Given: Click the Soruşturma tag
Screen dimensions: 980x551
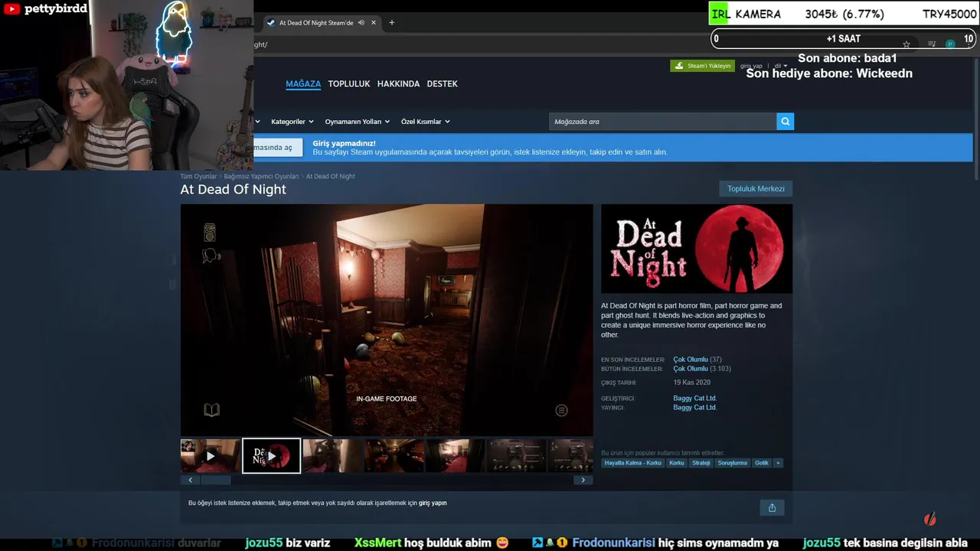Looking at the screenshot, I should click(x=732, y=463).
